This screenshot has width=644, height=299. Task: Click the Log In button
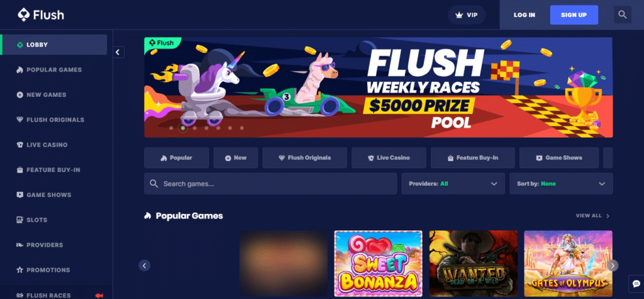pyautogui.click(x=524, y=15)
